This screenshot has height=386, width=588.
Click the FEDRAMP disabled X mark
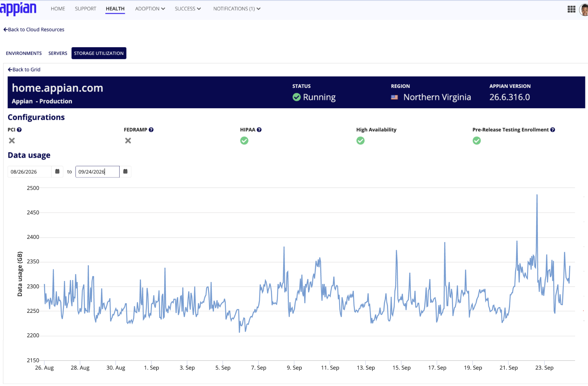coord(128,141)
